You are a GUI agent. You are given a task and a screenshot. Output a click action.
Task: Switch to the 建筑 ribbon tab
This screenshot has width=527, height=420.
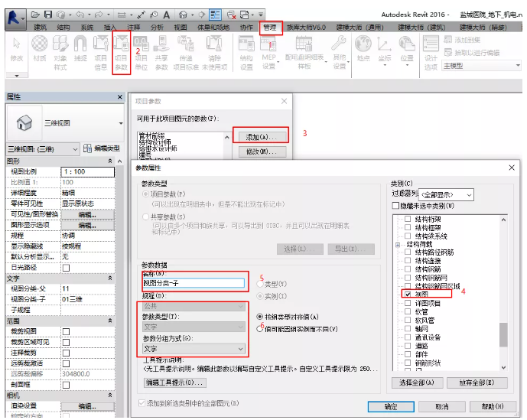(x=41, y=28)
